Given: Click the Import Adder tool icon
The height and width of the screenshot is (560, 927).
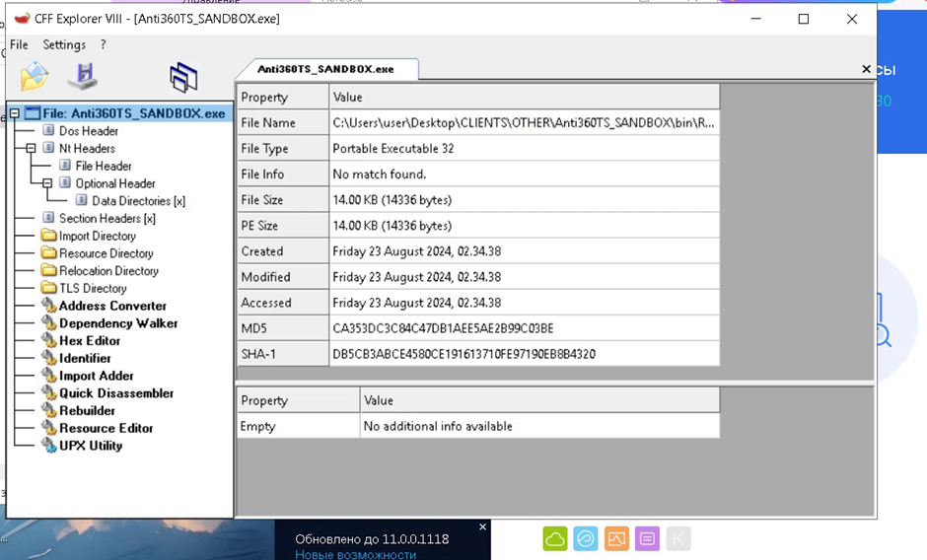Looking at the screenshot, I should tap(49, 375).
